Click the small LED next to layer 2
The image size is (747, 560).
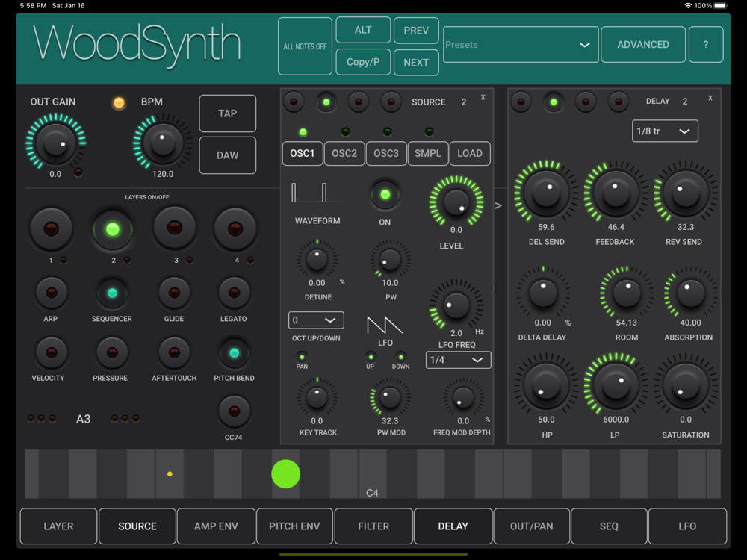click(x=127, y=260)
